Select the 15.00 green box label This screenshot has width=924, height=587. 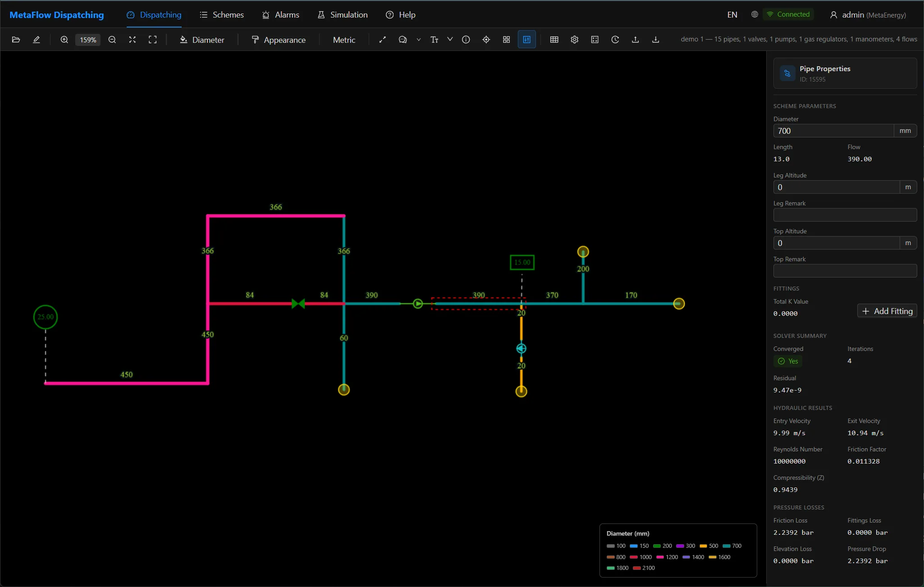(x=522, y=262)
